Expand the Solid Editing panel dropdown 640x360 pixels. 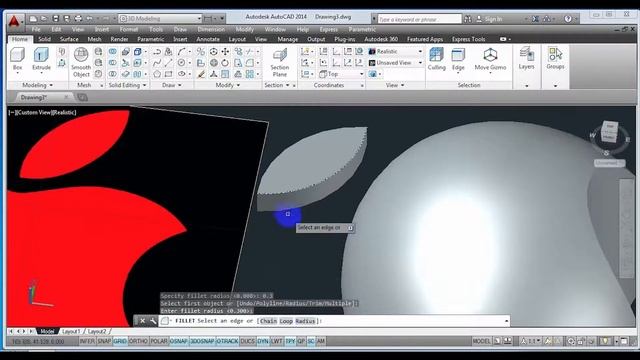tap(127, 85)
